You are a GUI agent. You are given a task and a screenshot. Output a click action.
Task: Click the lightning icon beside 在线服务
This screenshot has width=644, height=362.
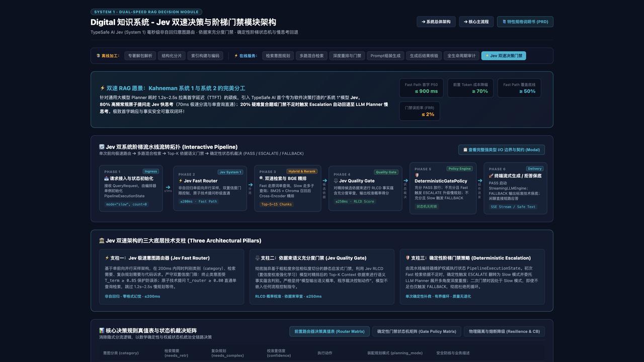[x=236, y=56]
